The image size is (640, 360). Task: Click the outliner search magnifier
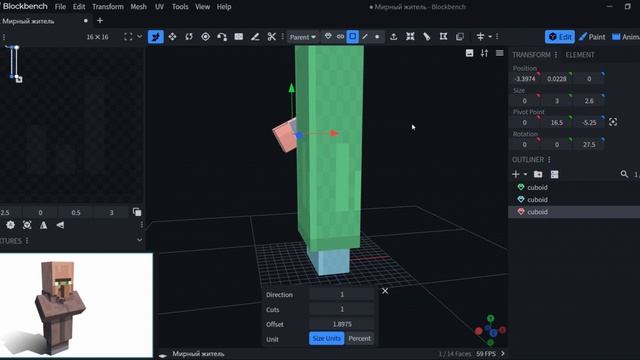click(x=624, y=174)
